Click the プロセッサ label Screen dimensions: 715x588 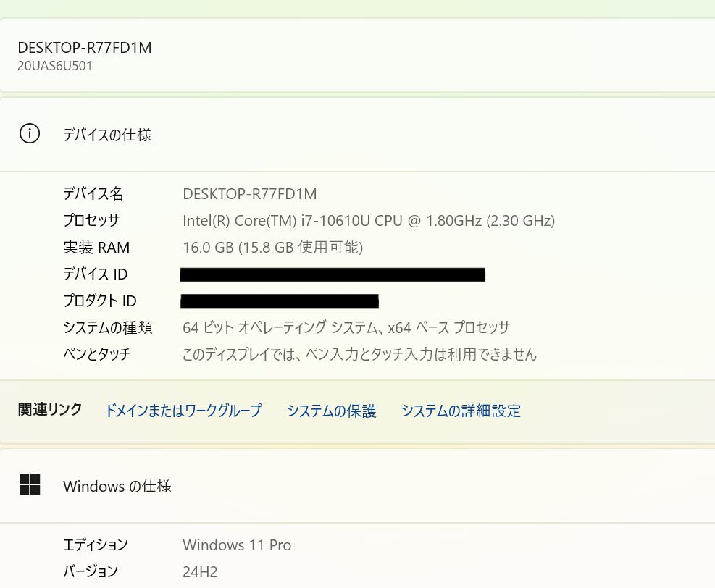pos(91,220)
